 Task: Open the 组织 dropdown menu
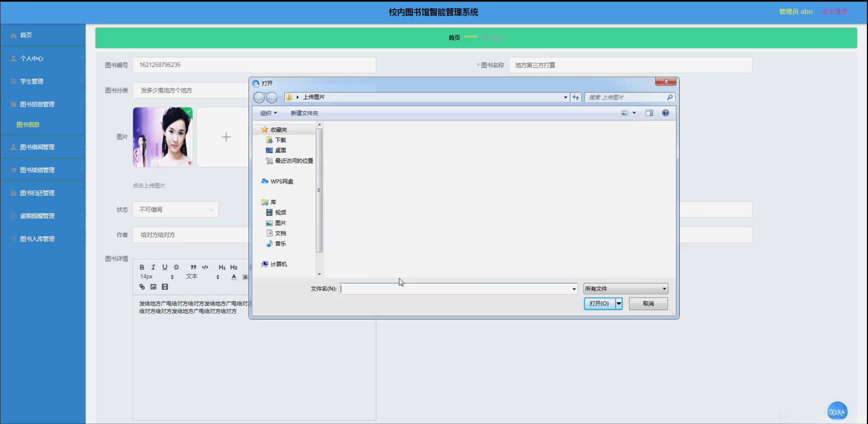click(268, 113)
